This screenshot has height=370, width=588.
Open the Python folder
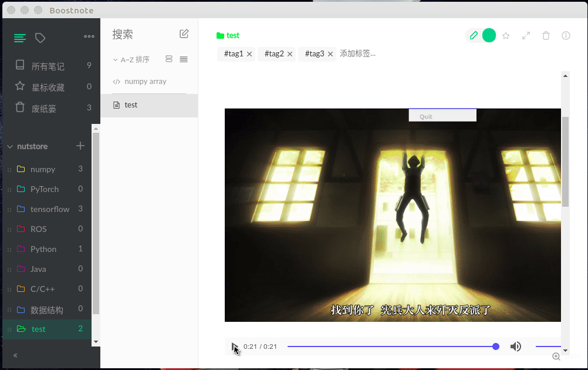(47, 249)
